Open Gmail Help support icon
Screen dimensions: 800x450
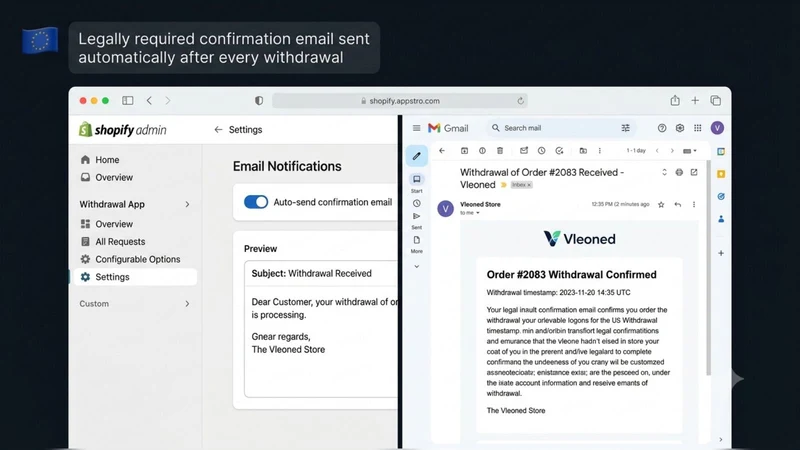pos(662,128)
